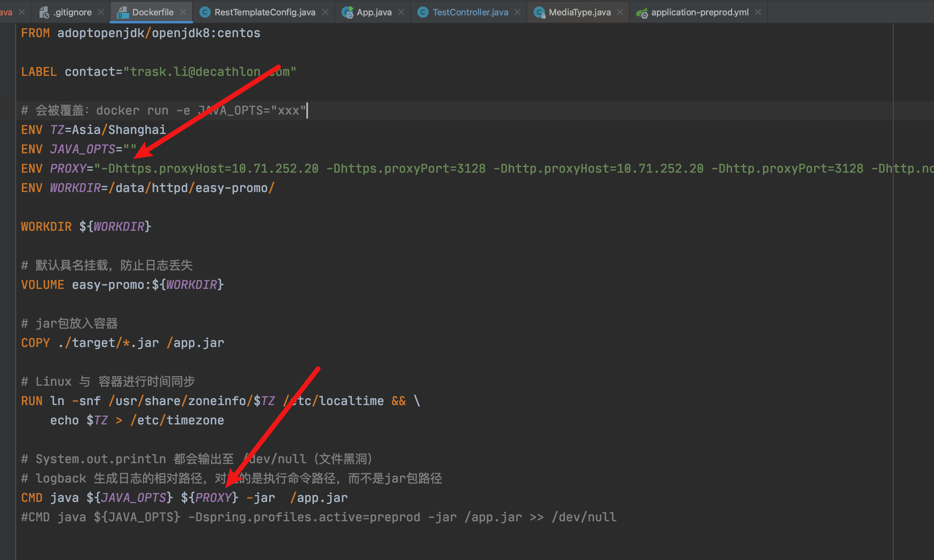Click the ENV WORKDIR=/data/httpd/easy-promo/ line

click(x=148, y=188)
